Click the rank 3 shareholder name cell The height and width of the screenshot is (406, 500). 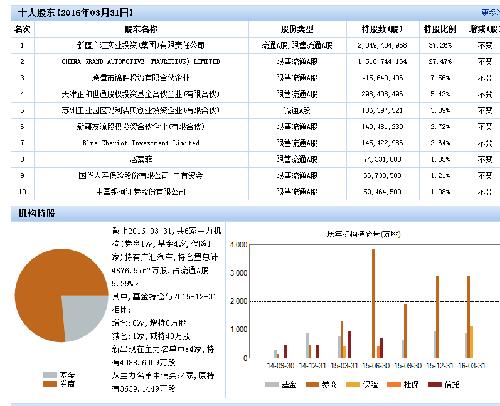(141, 78)
